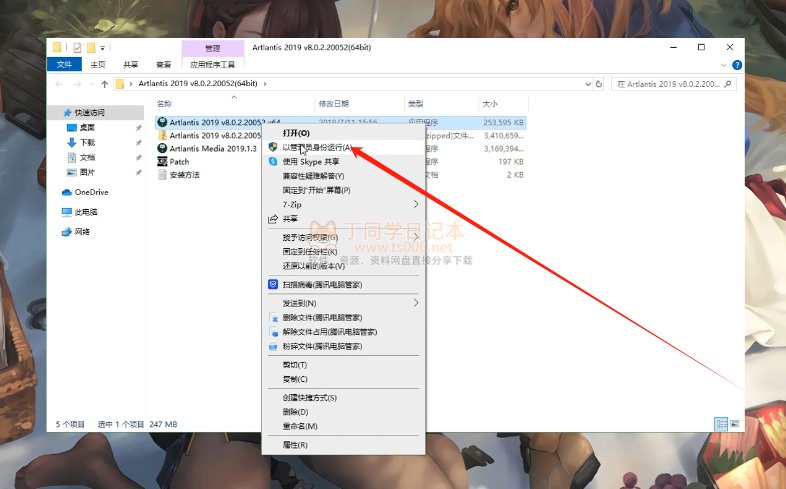
Task: Switch to large icons view in status bar
Action: [x=735, y=424]
